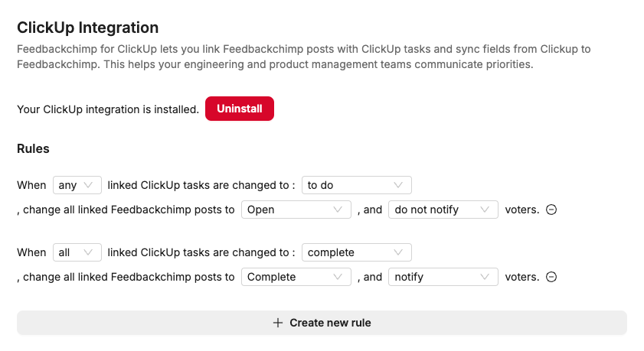This screenshot has width=644, height=351.
Task: Open the capitalized 'Complete' post status dropdown
Action: pyautogui.click(x=296, y=277)
